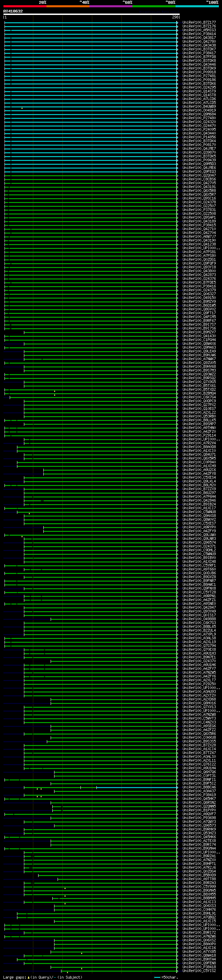Select hit label UniRef100_B7FFD8
222x980 pixels.
click(199, 57)
